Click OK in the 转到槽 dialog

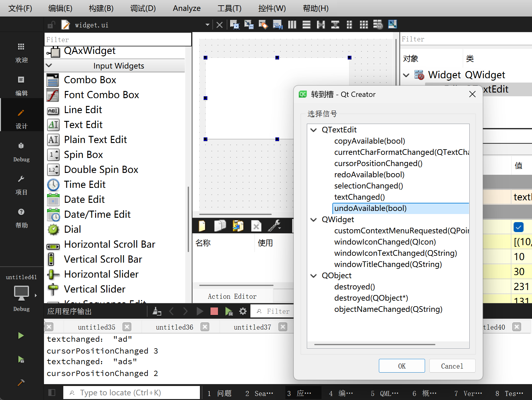tap(402, 366)
